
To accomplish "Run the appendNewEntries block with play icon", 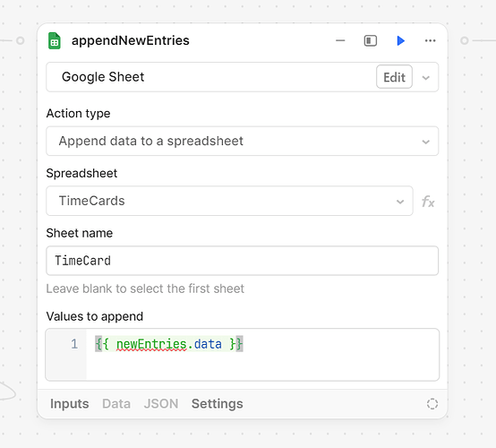I will coord(401,41).
